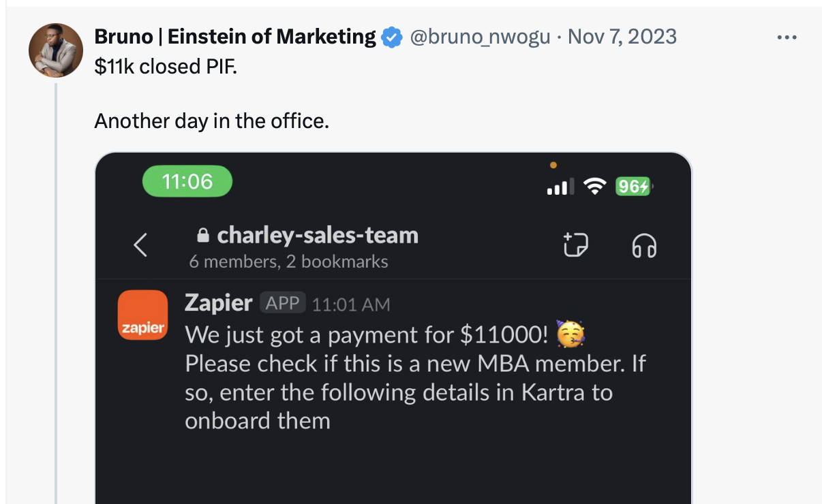The image size is (822, 504).
Task: Click the battery 96 indicator
Action: [x=634, y=186]
